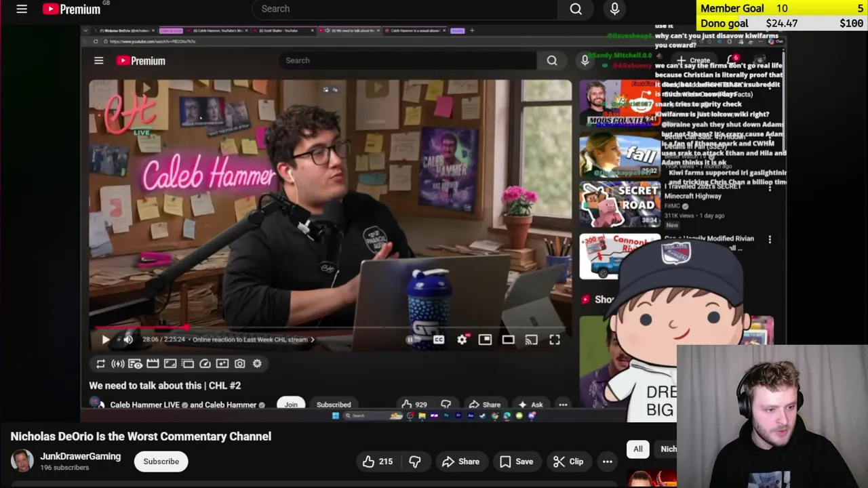Play the Caleb Hammer video

105,340
